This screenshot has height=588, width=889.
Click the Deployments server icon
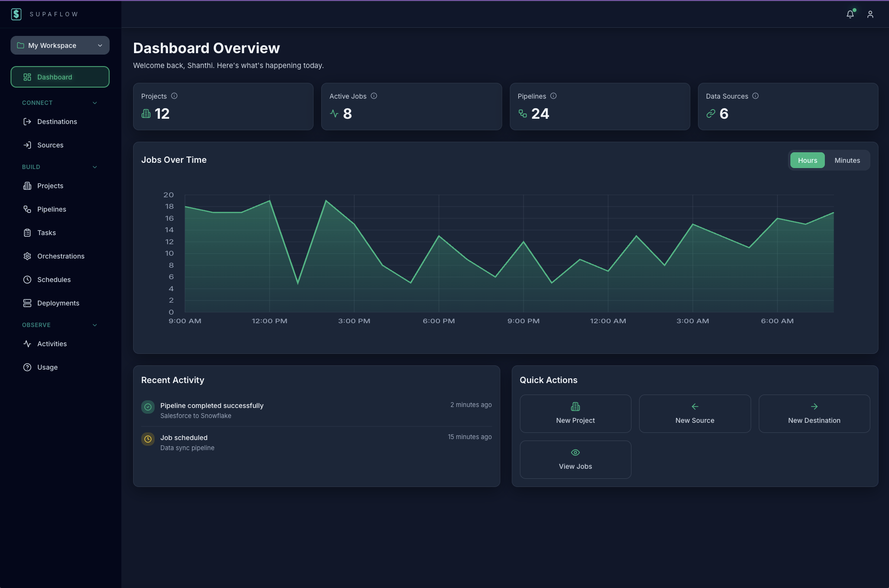[x=27, y=303]
